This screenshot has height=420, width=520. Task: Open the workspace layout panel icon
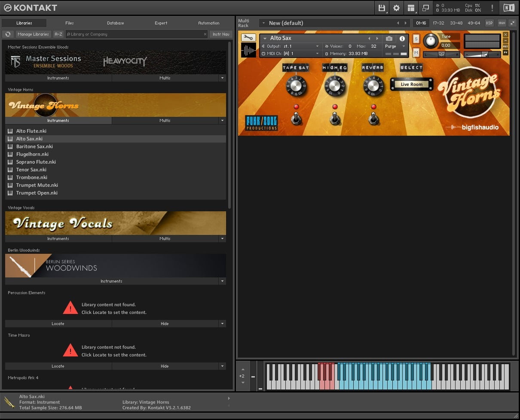tap(411, 8)
